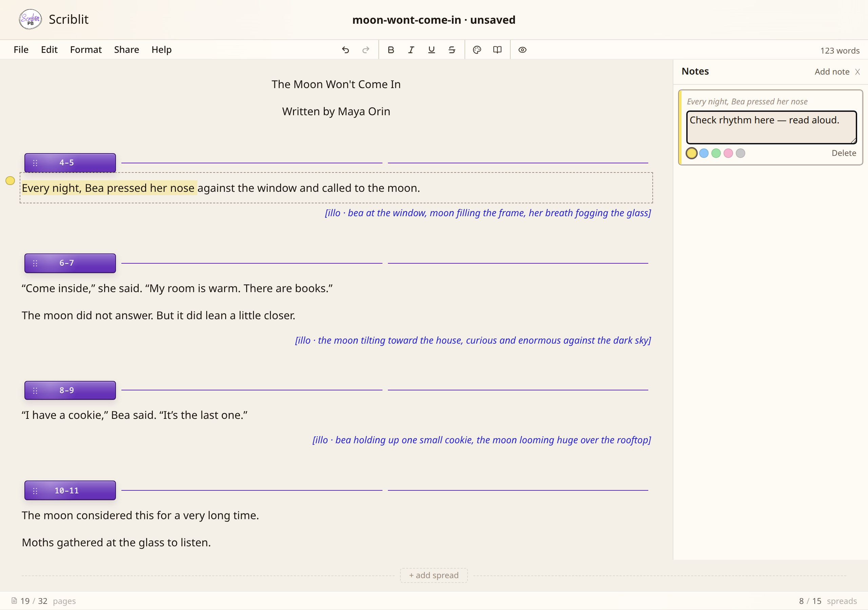Open the Share menu
This screenshot has height=610, width=868.
127,49
